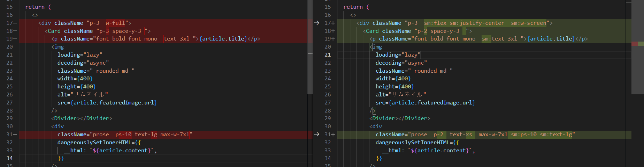Image resolution: width=644 pixels, height=167 pixels.
Task: Click the minimap slider in the right pane
Action: pos(638,47)
